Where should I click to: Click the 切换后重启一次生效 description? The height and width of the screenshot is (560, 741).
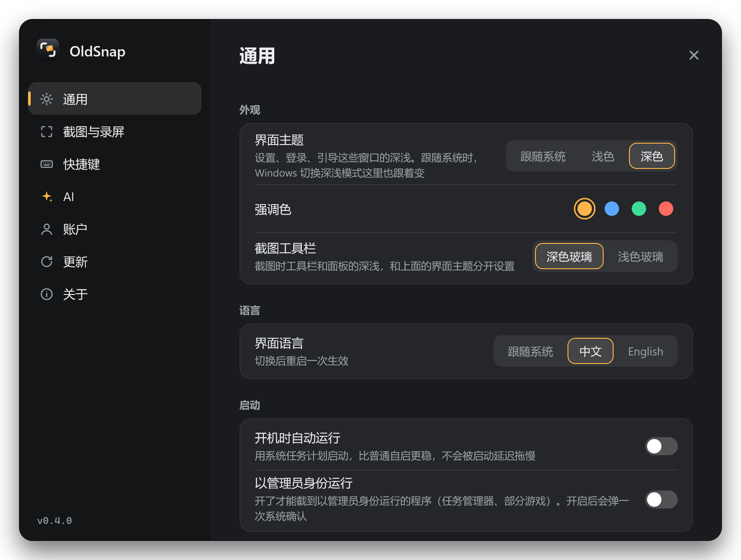pos(301,361)
